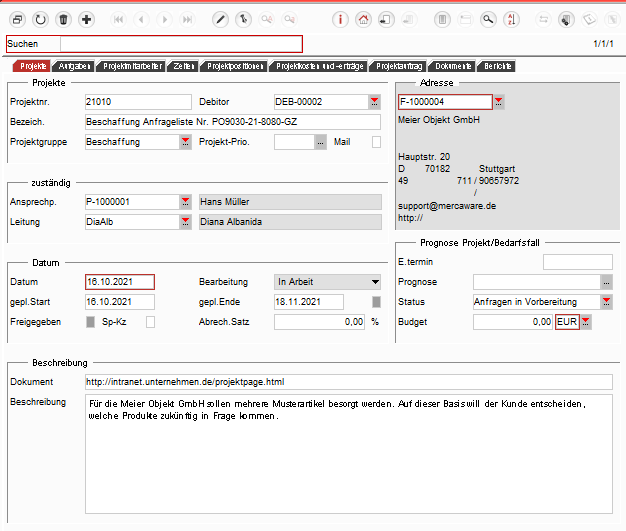Expand the Projektgruppe dropdown arrow

185,142
